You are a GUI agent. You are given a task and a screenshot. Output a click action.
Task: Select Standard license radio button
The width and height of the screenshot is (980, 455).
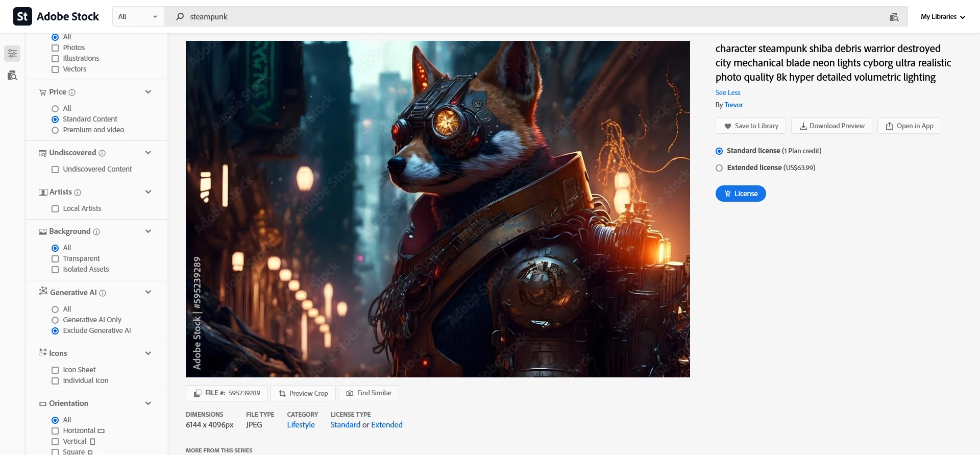[719, 151]
